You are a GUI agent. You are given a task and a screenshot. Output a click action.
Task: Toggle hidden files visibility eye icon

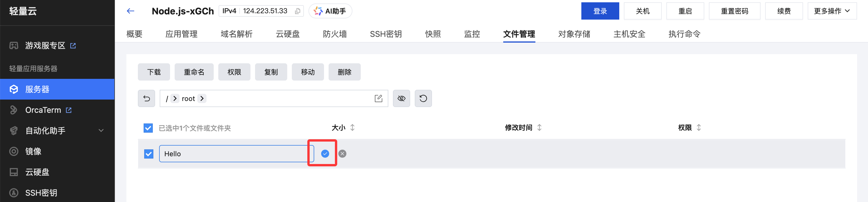click(x=401, y=98)
